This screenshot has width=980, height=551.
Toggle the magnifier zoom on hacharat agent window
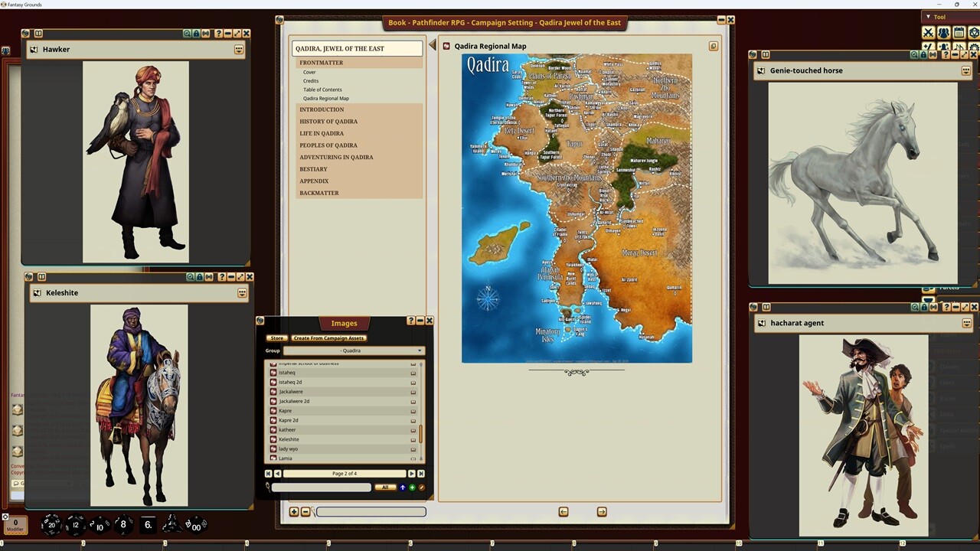click(914, 306)
